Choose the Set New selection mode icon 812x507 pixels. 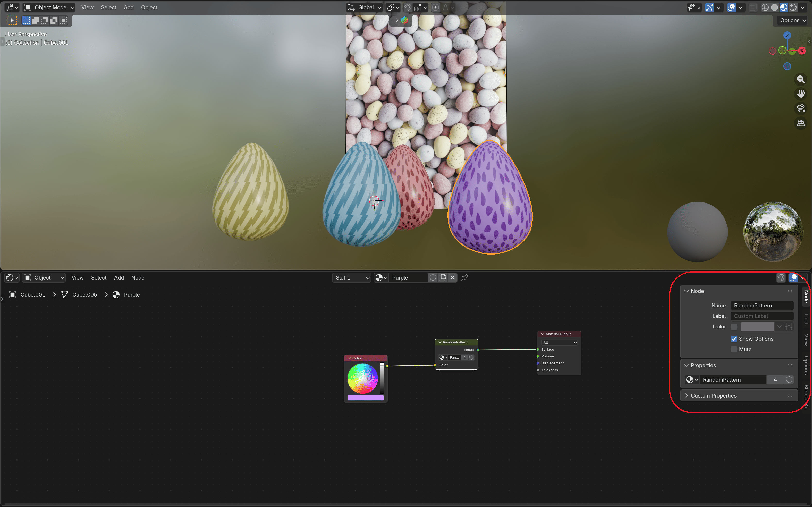[x=26, y=20]
